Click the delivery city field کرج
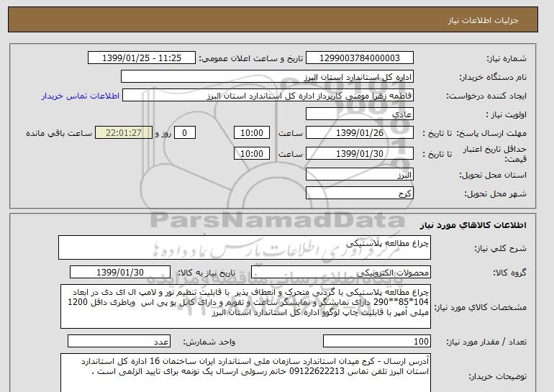The width and height of the screenshot is (554, 392). [359, 193]
